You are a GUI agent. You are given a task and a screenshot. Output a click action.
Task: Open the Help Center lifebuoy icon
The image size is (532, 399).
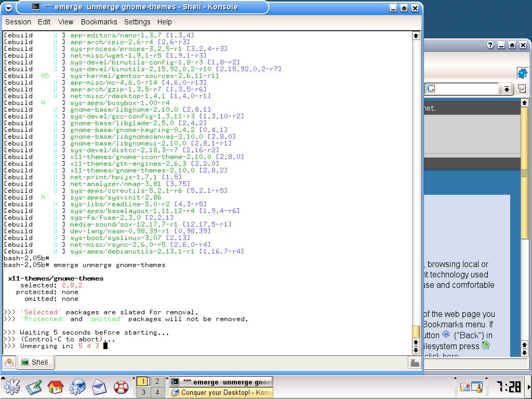point(121,387)
